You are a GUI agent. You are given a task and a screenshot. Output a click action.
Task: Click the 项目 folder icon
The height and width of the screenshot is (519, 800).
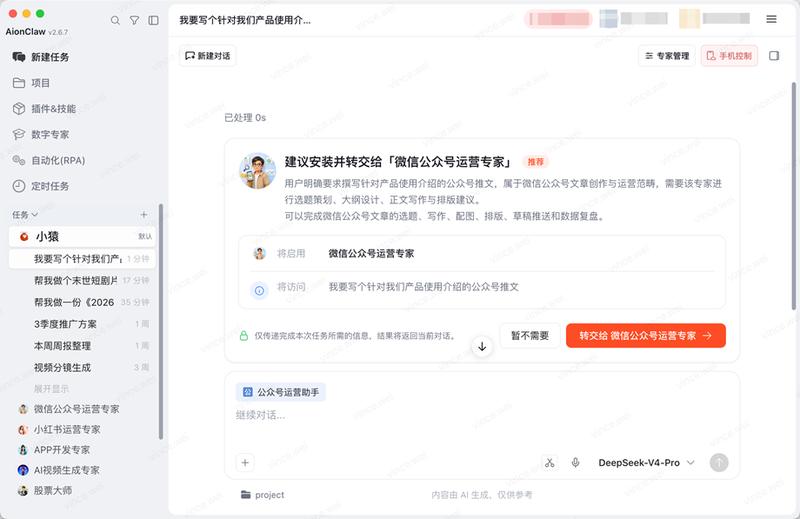19,83
